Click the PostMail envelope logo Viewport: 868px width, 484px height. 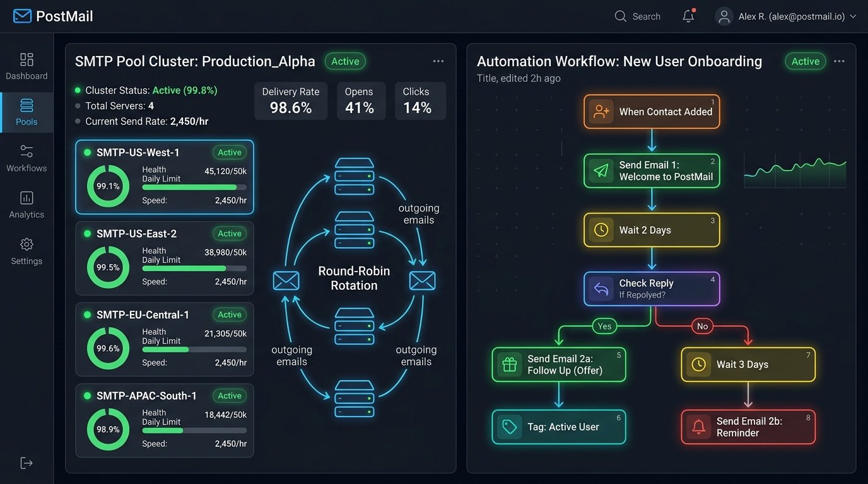[x=22, y=16]
